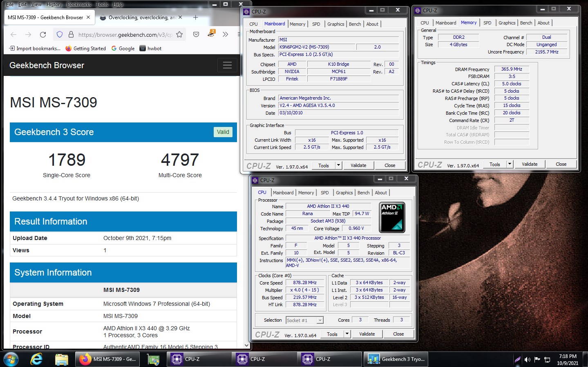Show more tools chevron in Firefox toolbar

click(225, 35)
